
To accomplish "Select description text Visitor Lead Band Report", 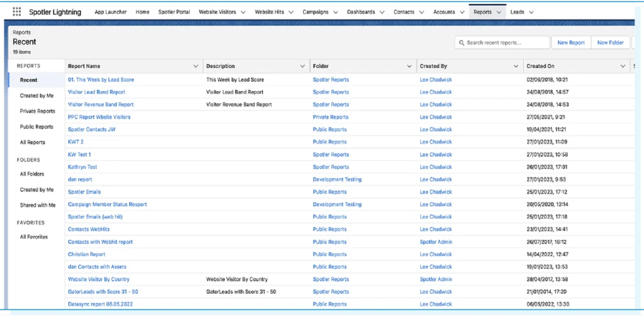I will coord(235,92).
